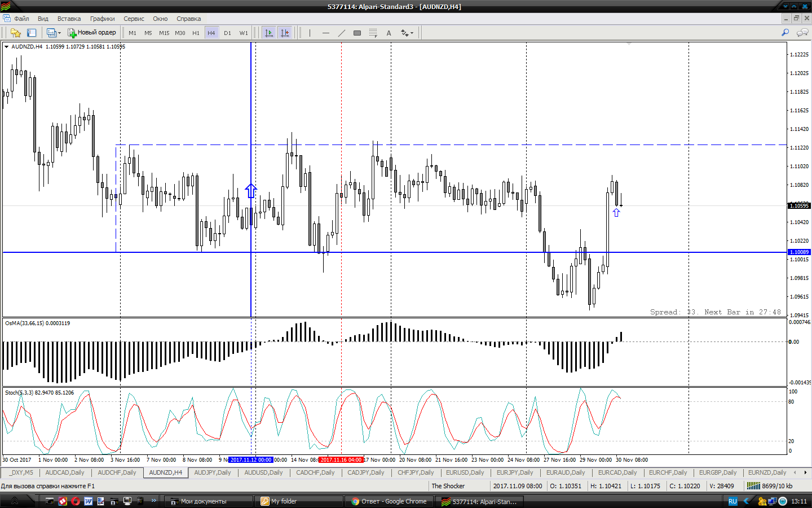Switch to the EURCHF,Daily chart tab
The width and height of the screenshot is (812, 508).
tap(668, 473)
